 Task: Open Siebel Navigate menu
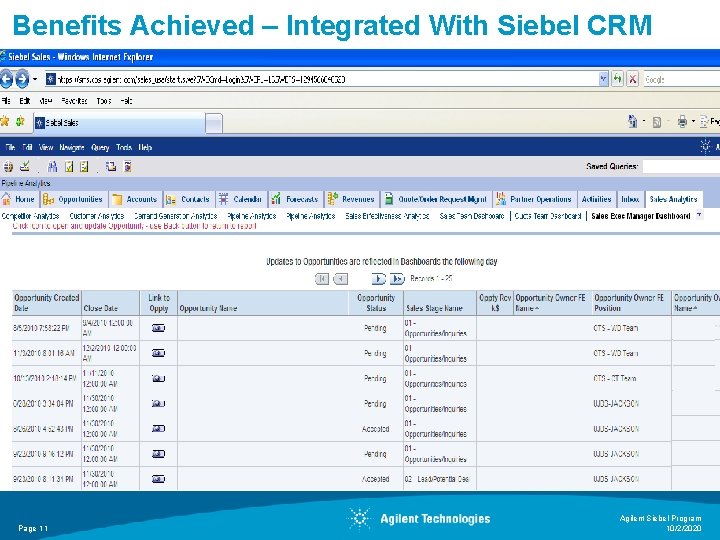(x=72, y=147)
